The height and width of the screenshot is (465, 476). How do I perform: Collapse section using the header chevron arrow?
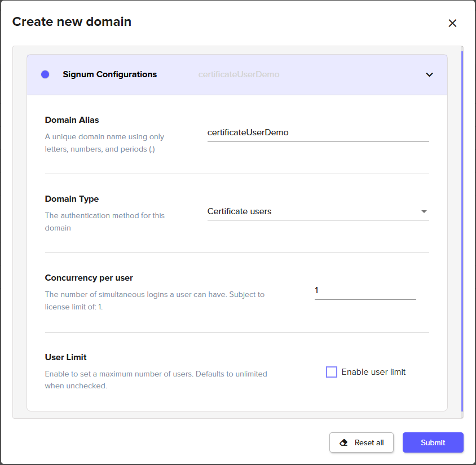[x=429, y=74]
